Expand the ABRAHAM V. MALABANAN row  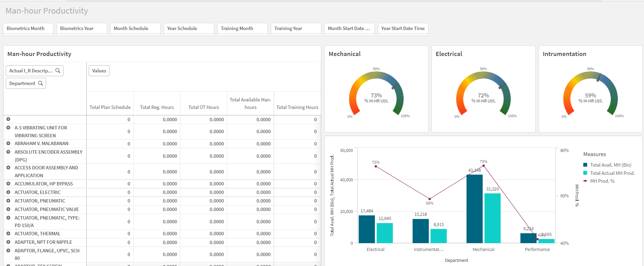coord(8,143)
